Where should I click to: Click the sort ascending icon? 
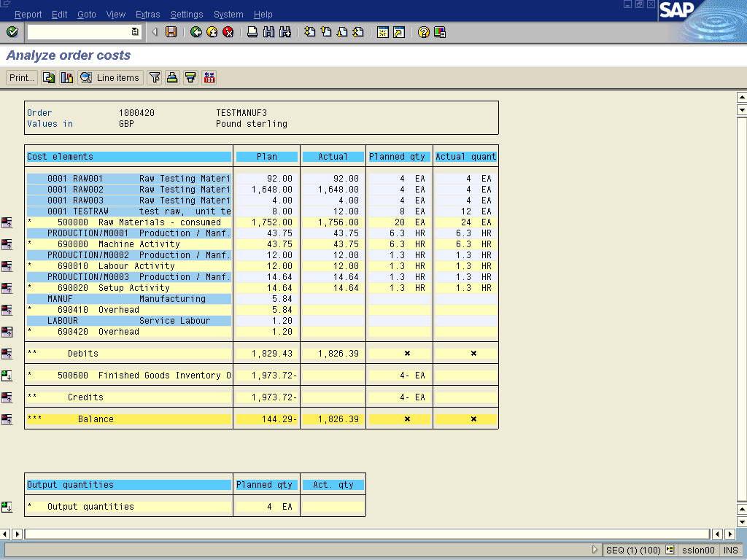[172, 78]
